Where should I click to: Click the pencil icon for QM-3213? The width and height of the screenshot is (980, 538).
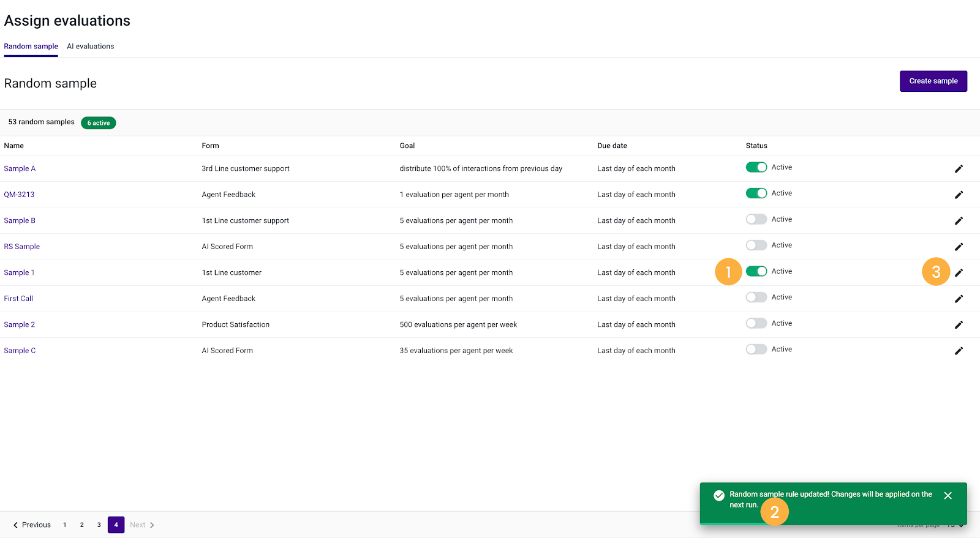point(959,195)
